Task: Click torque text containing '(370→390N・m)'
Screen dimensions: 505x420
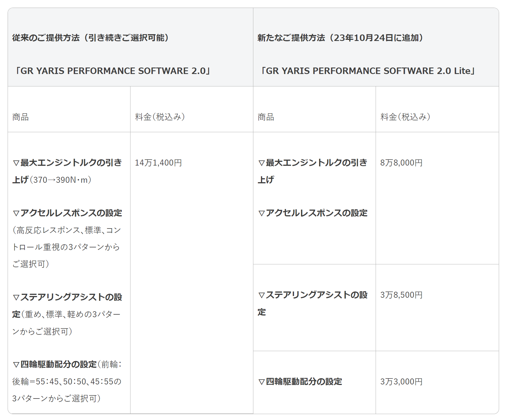Action: point(67,171)
